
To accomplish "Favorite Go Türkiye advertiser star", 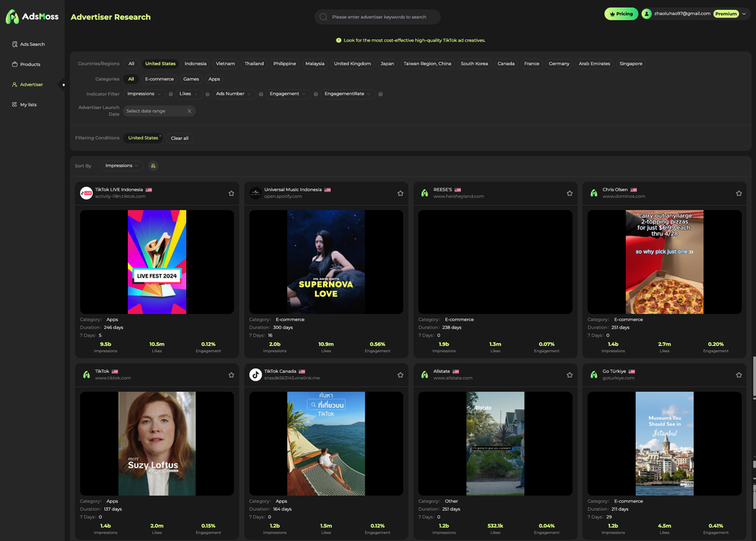I will coord(739,375).
